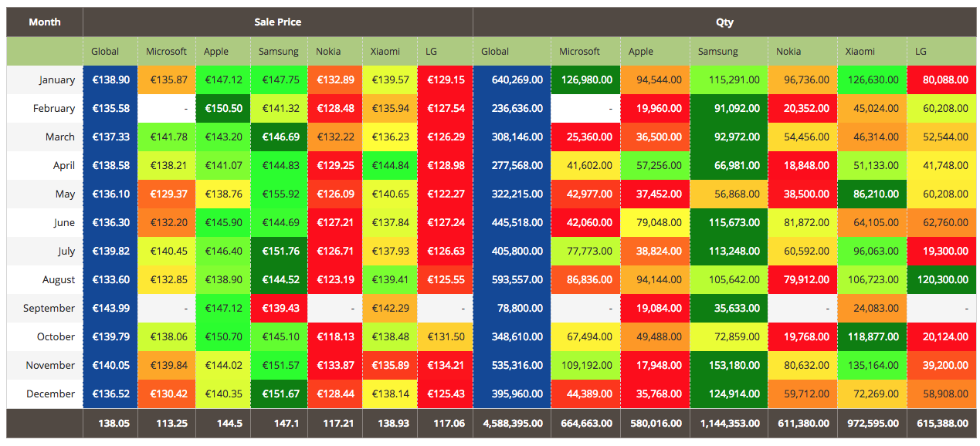980x446 pixels.
Task: Click the €135.87 Microsoft price cell
Action: (x=167, y=80)
